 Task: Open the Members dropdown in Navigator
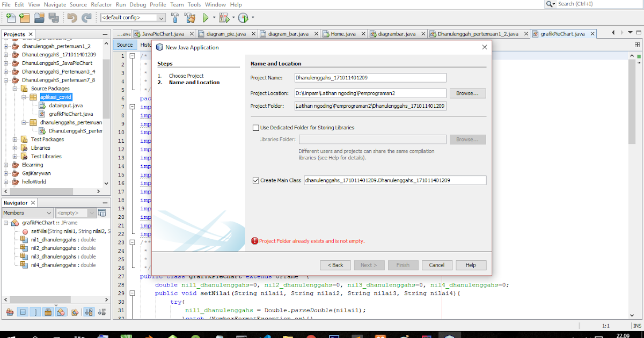coord(49,212)
